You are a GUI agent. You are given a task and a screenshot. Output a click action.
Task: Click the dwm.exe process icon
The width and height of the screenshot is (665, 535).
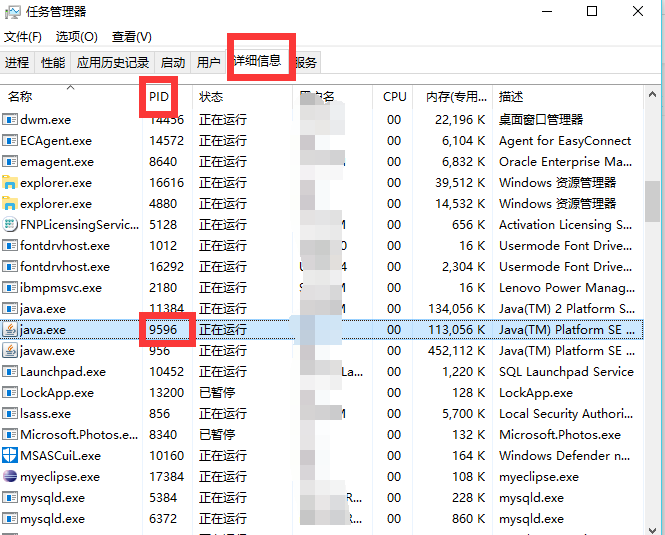pos(10,119)
